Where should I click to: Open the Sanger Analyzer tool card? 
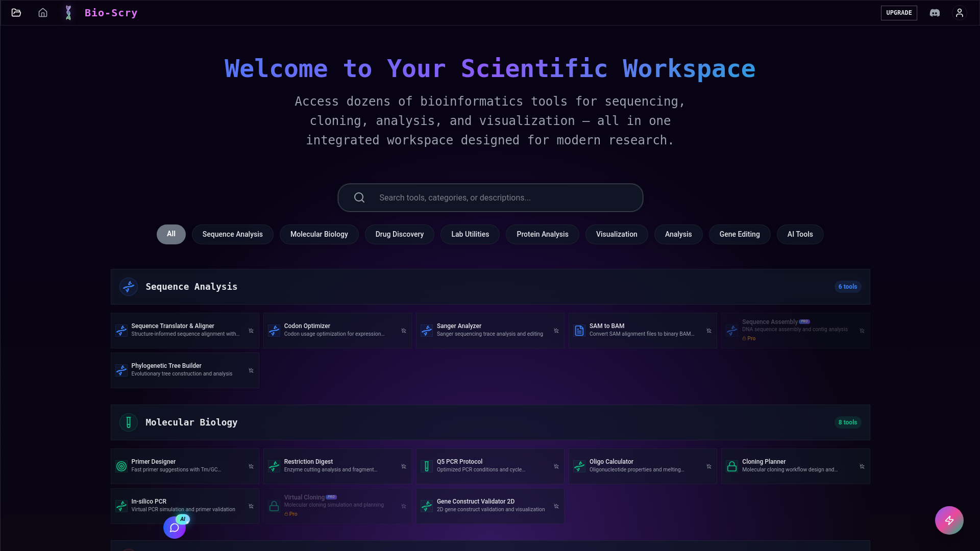coord(490,331)
